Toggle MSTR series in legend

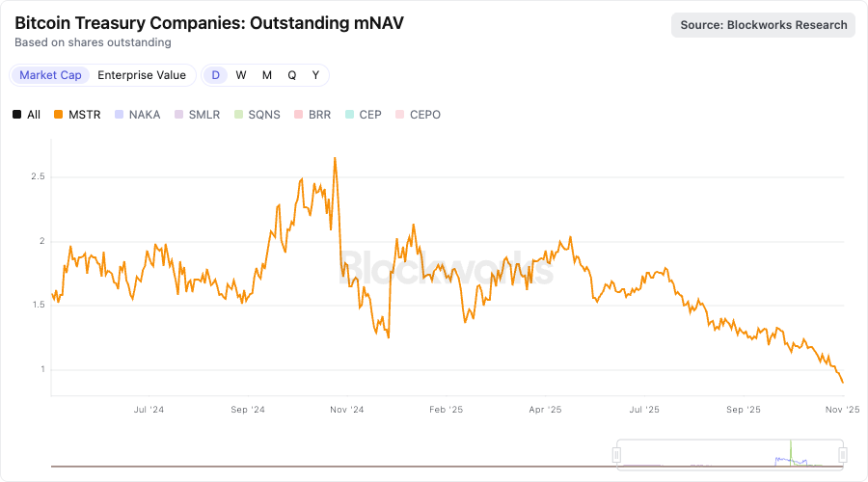[77, 115]
